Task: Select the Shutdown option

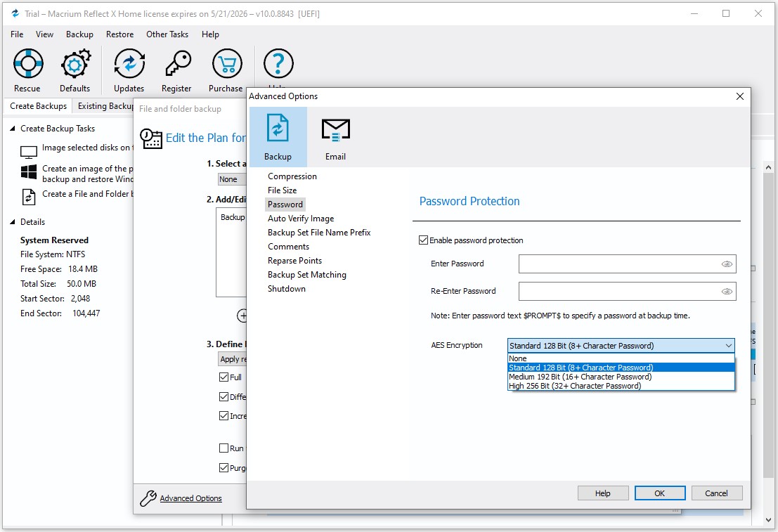Action: click(x=287, y=289)
